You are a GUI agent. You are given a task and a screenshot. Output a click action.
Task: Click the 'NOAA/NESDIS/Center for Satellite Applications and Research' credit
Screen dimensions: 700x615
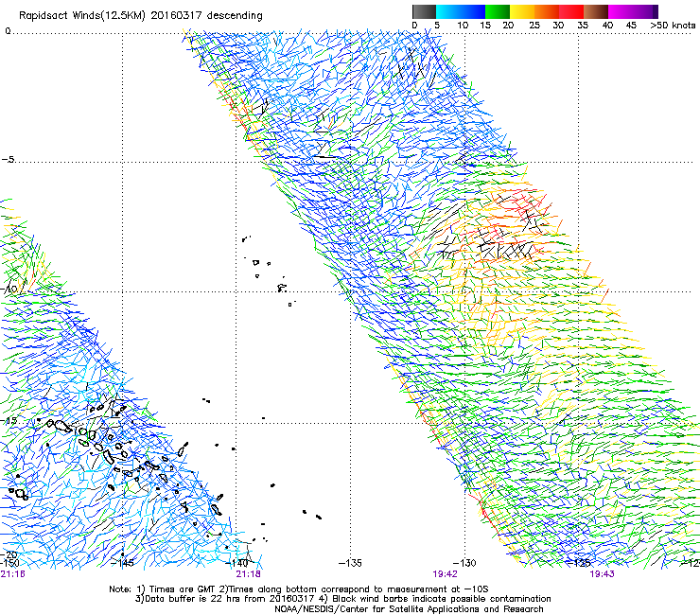point(409,609)
